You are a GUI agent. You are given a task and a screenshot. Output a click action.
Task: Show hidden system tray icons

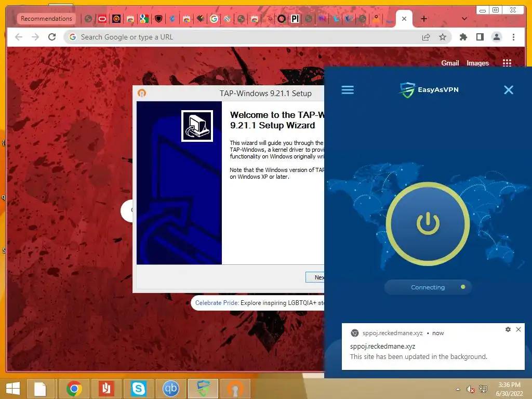(x=458, y=389)
